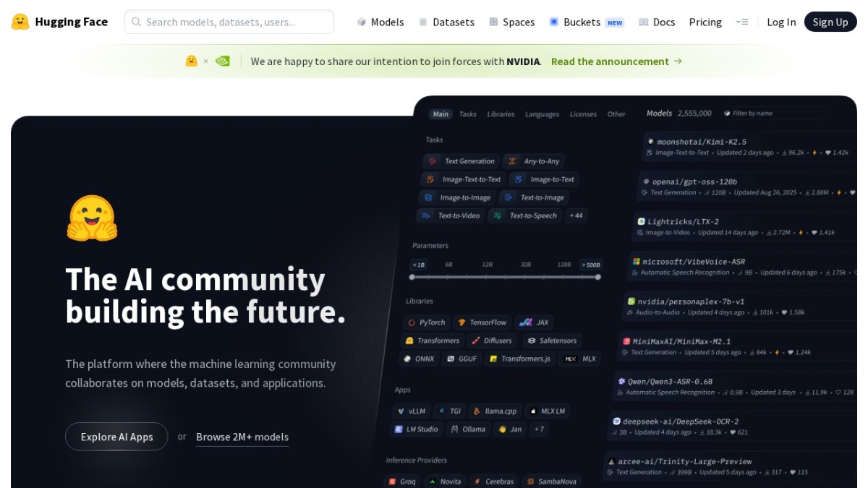Open the Spaces navigation item

click(x=511, y=22)
